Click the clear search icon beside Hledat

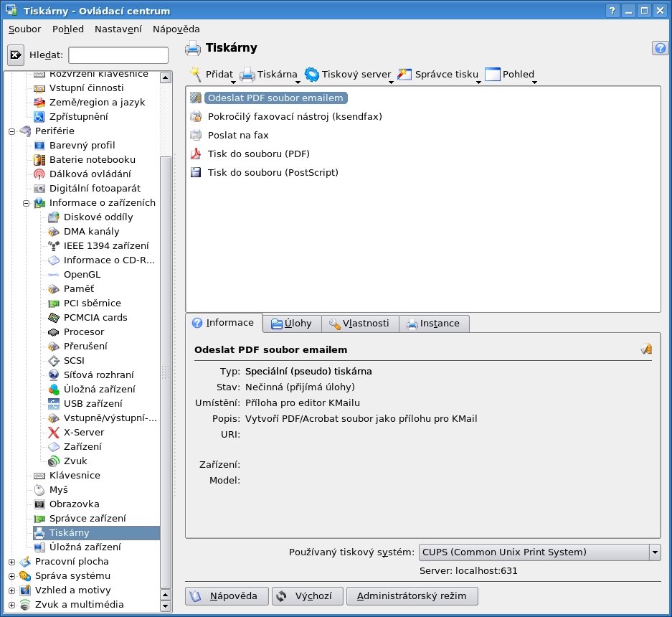pyautogui.click(x=16, y=55)
